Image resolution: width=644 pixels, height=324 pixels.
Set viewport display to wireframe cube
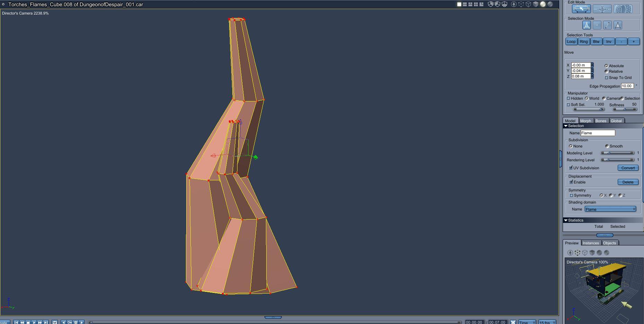click(528, 4)
